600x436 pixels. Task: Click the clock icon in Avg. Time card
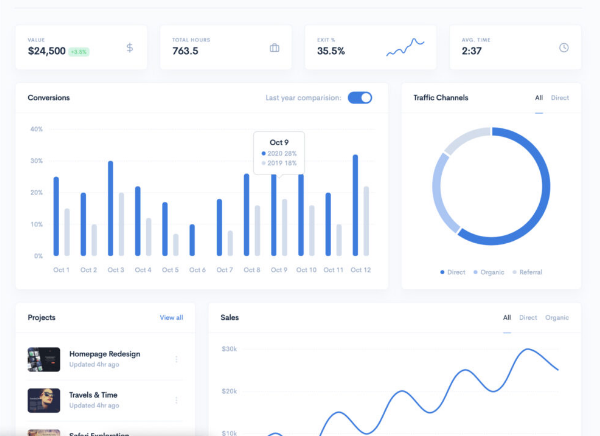pos(564,47)
